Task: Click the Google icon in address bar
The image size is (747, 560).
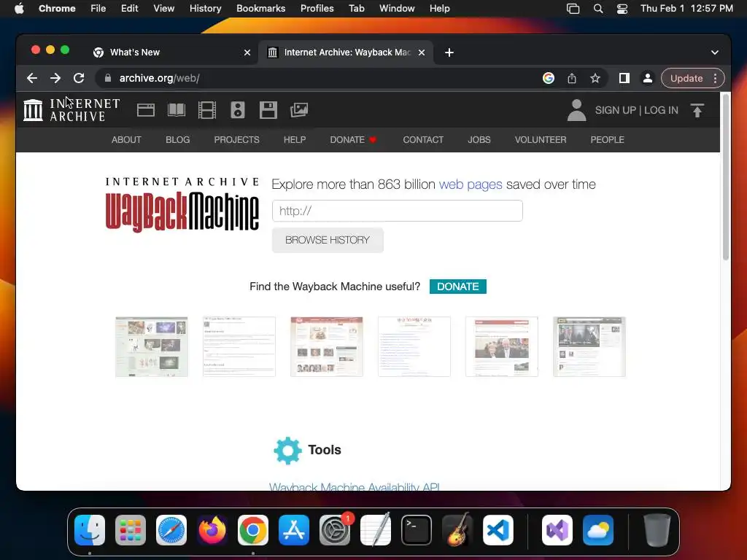Action: (549, 78)
